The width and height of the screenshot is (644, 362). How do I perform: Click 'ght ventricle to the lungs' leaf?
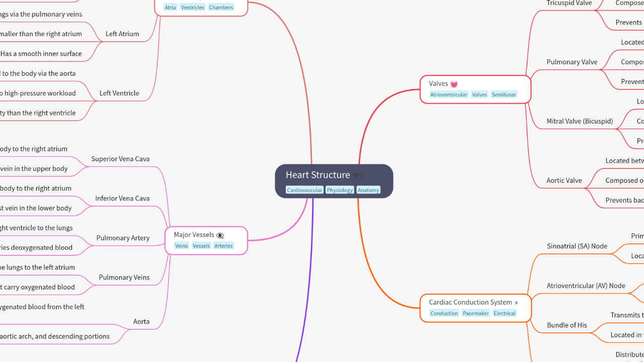pos(36,228)
